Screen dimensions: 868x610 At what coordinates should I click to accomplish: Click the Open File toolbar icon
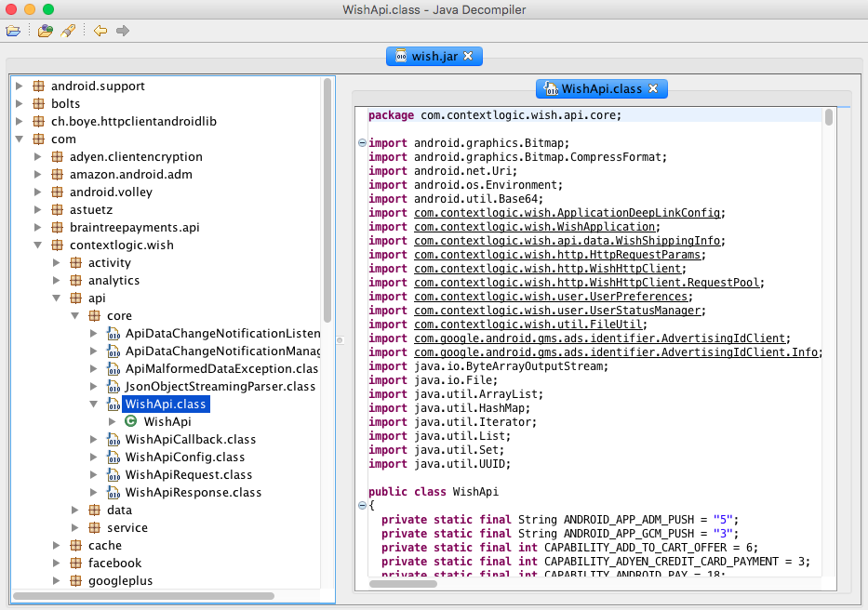coord(13,31)
